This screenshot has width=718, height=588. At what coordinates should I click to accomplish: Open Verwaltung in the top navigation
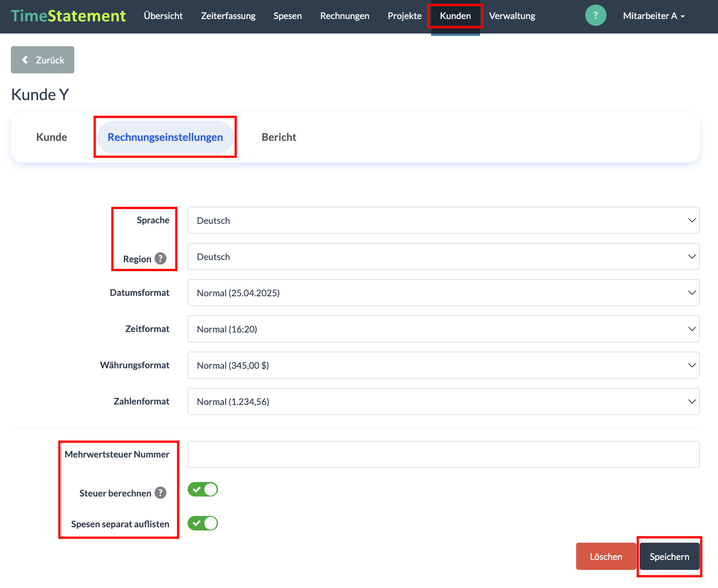[512, 16]
